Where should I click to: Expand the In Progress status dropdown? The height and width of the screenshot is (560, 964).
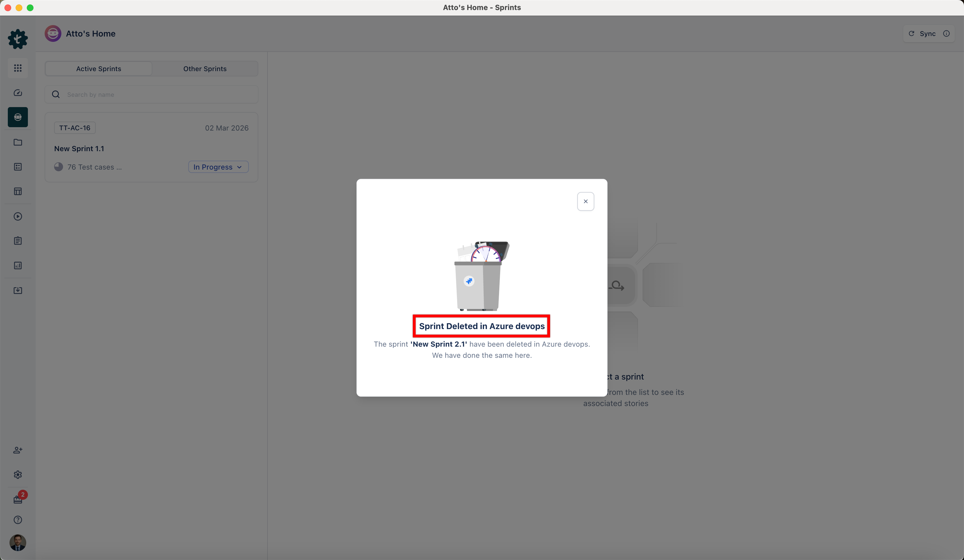pyautogui.click(x=218, y=167)
